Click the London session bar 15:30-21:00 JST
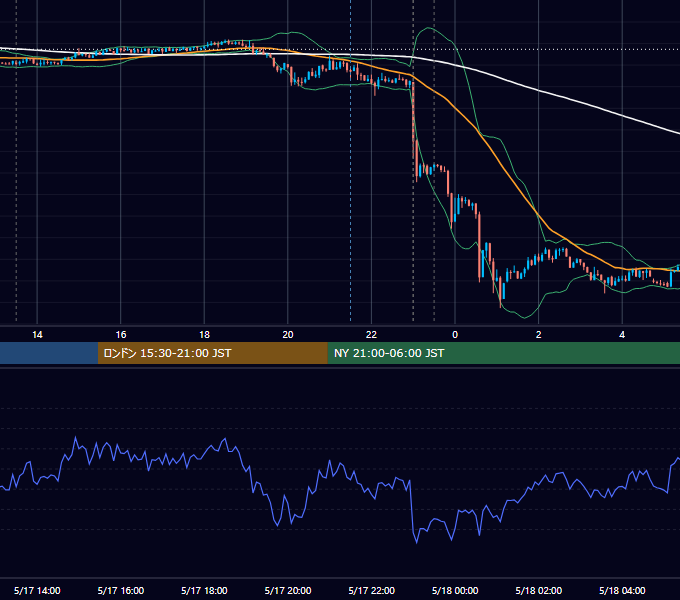Viewport: 680px width, 600px height. pos(212,353)
